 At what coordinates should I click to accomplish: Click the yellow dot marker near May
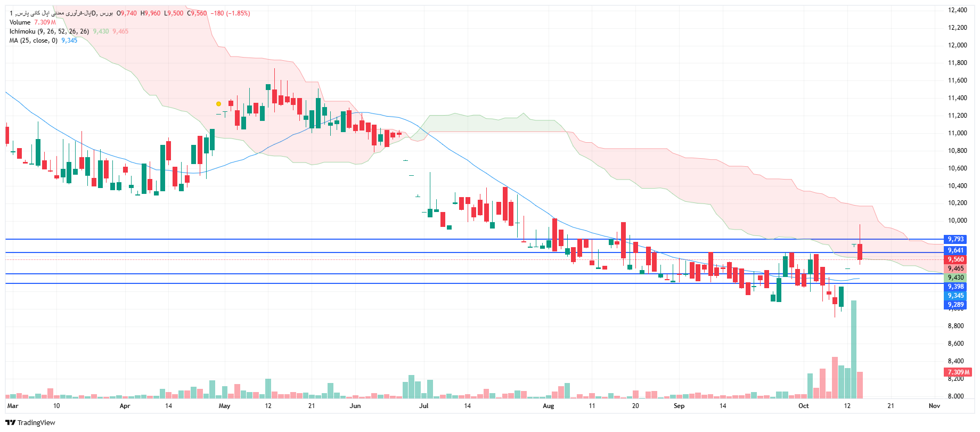tap(218, 104)
